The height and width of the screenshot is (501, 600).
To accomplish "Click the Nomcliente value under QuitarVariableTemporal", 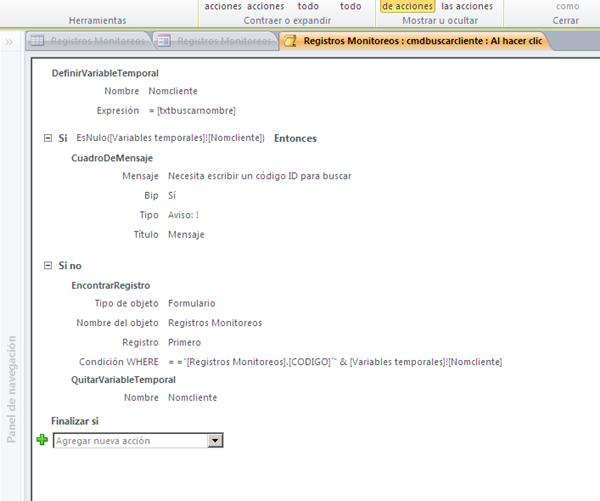I will [x=192, y=398].
